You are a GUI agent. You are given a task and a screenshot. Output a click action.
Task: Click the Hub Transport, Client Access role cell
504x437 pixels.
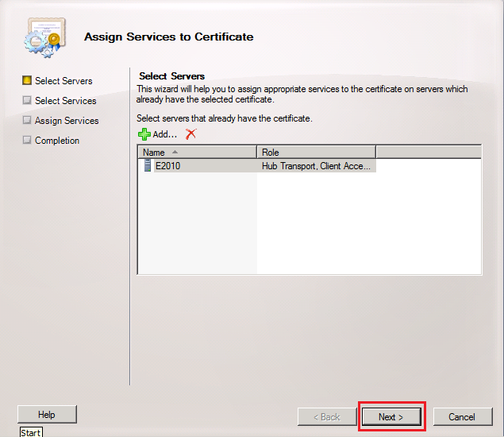tap(316, 167)
